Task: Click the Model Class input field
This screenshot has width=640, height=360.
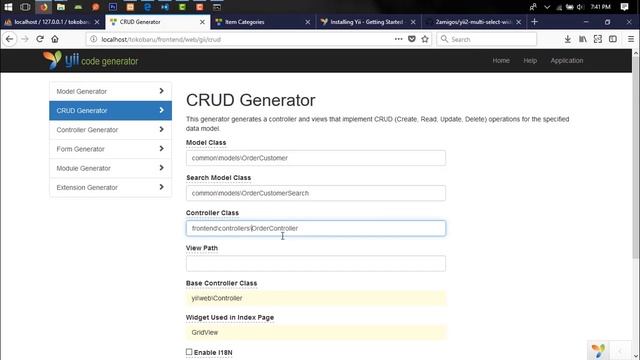Action: click(316, 158)
